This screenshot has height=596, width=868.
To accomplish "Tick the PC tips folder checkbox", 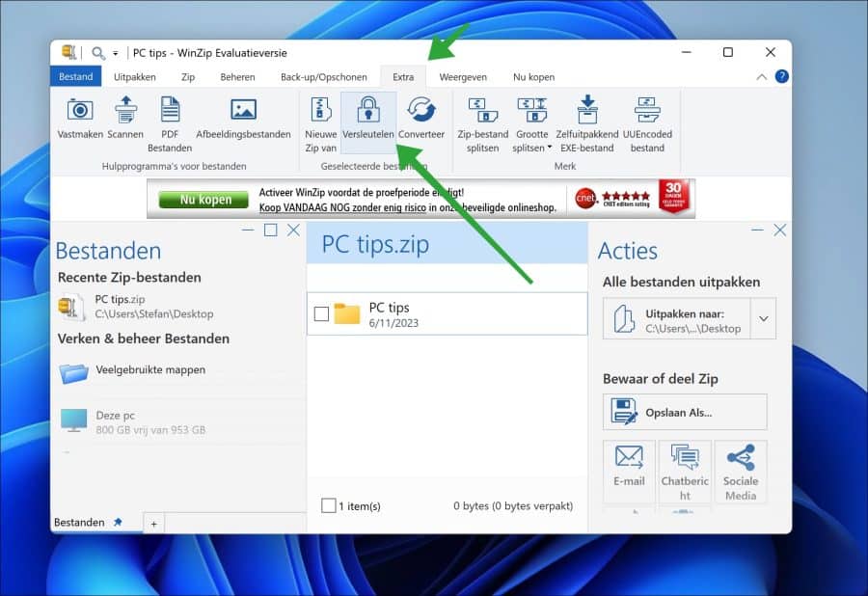I will tap(321, 313).
